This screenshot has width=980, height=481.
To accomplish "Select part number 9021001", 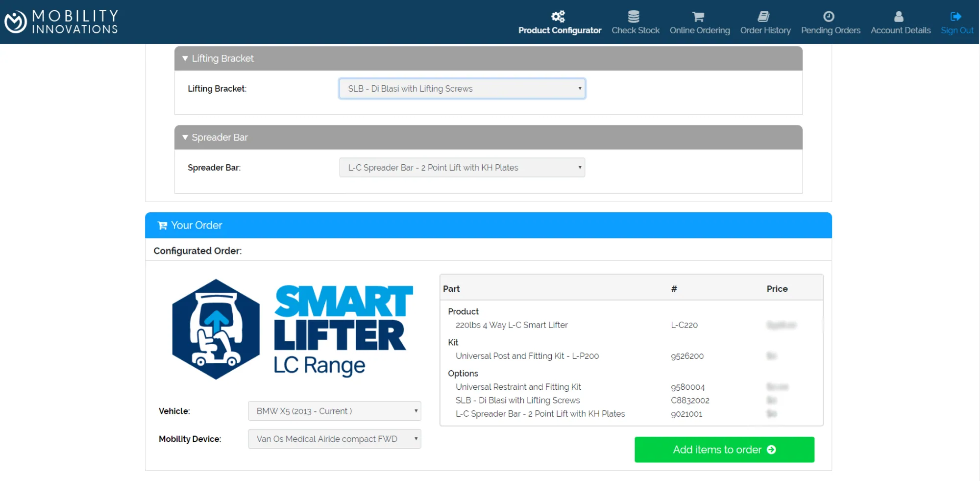I will [x=686, y=414].
